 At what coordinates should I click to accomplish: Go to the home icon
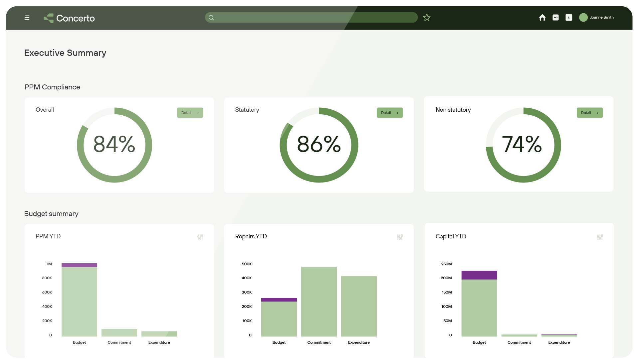[x=542, y=18]
